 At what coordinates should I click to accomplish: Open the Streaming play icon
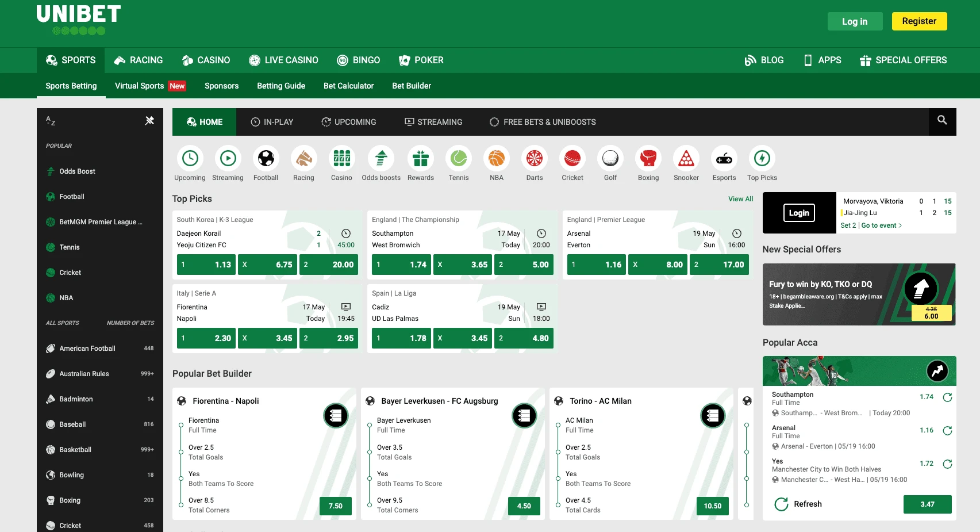pos(228,158)
